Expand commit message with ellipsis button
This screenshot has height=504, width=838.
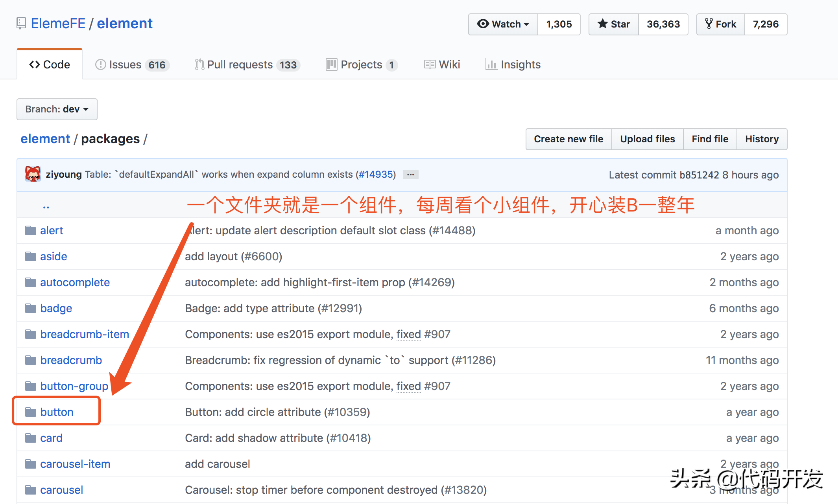(411, 175)
